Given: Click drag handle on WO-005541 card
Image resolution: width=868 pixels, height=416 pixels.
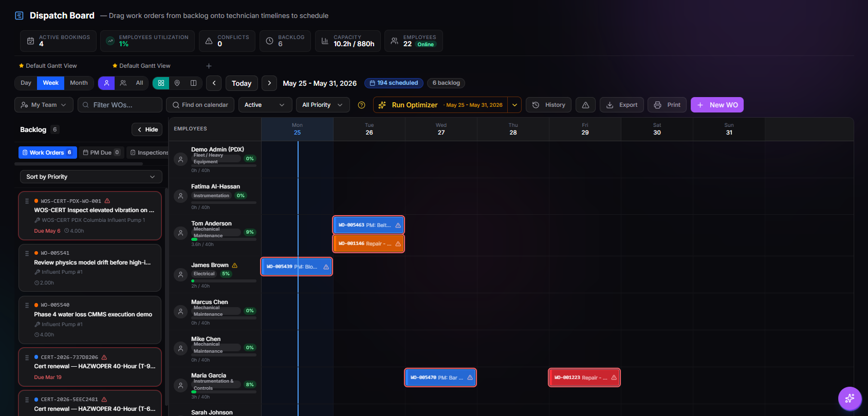Looking at the screenshot, I should tap(27, 253).
